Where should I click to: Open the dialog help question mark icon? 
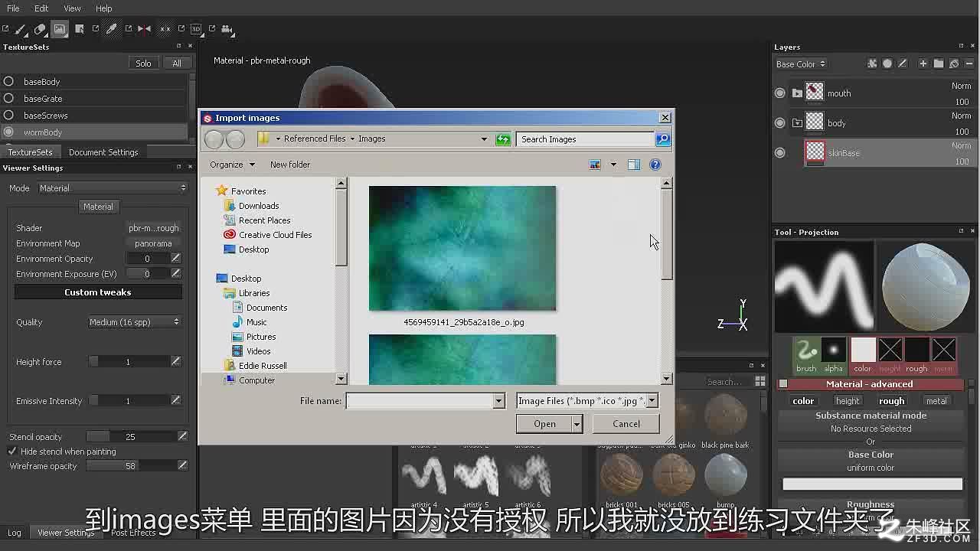(655, 165)
